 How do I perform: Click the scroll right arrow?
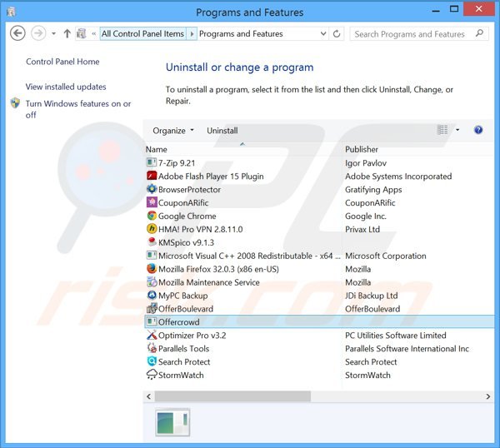487,396
